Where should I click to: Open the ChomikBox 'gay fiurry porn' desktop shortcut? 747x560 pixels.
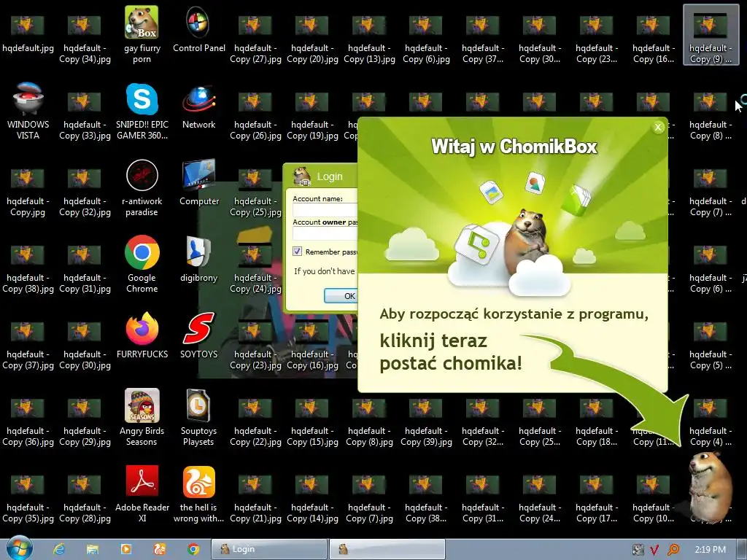pos(142,35)
